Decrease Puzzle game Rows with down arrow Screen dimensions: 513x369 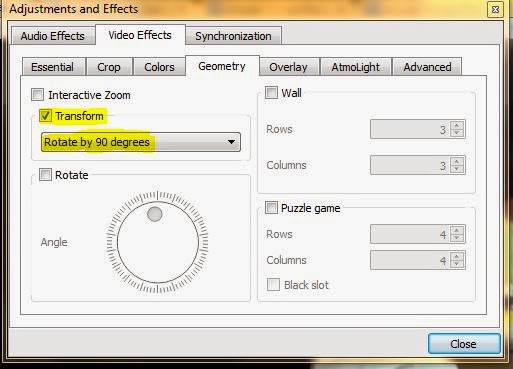(457, 238)
